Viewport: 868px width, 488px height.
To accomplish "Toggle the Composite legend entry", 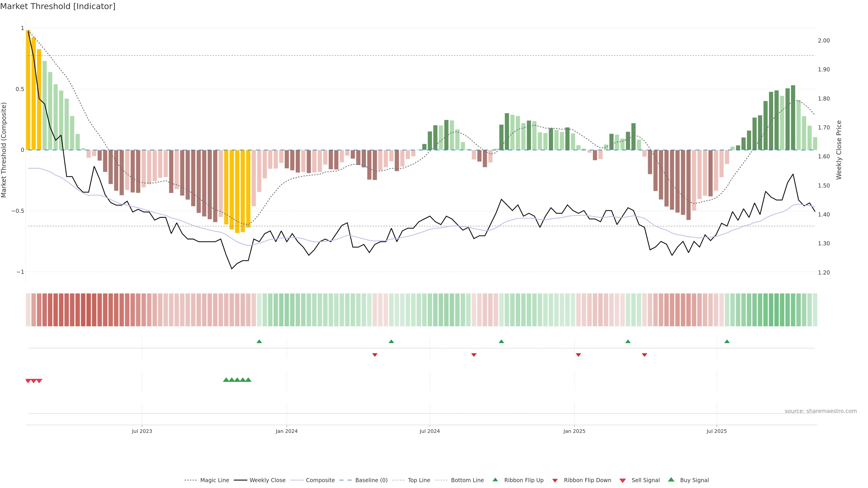I will (320, 480).
